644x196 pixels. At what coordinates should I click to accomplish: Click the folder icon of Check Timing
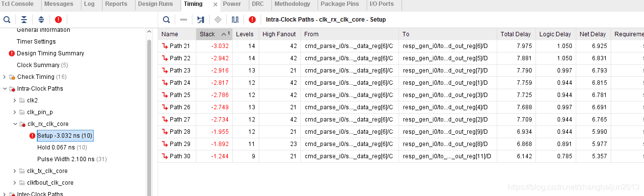12,77
